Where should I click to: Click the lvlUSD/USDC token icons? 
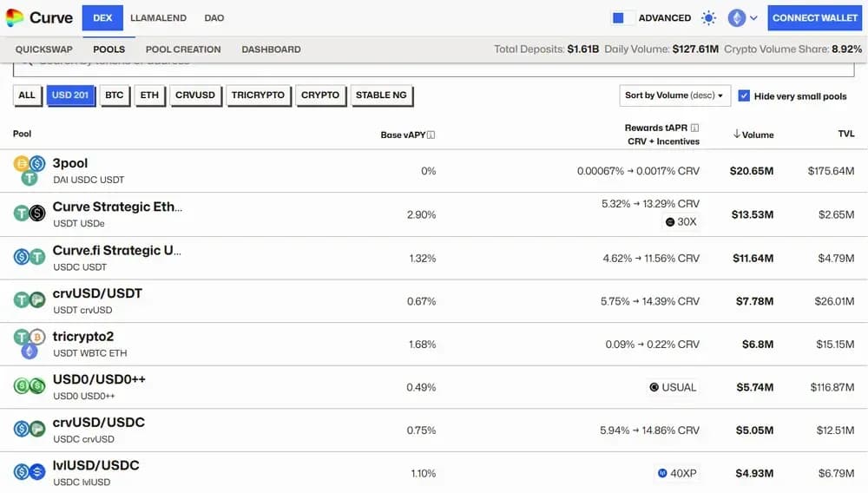coord(30,472)
